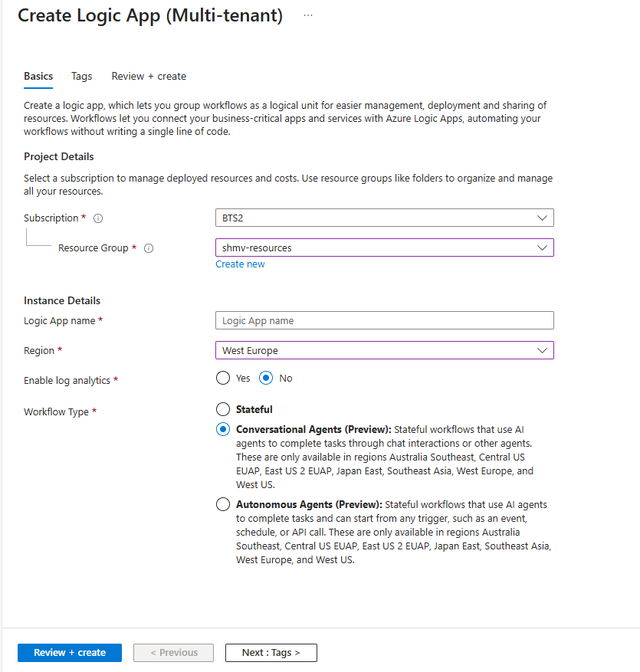This screenshot has width=640, height=672.
Task: Click the Logic App name input field
Action: [383, 320]
